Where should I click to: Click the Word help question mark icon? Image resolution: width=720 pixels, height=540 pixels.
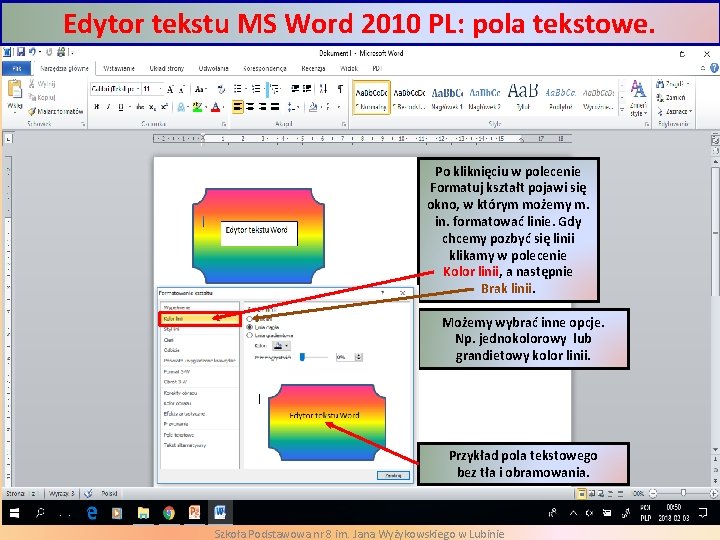click(x=714, y=68)
